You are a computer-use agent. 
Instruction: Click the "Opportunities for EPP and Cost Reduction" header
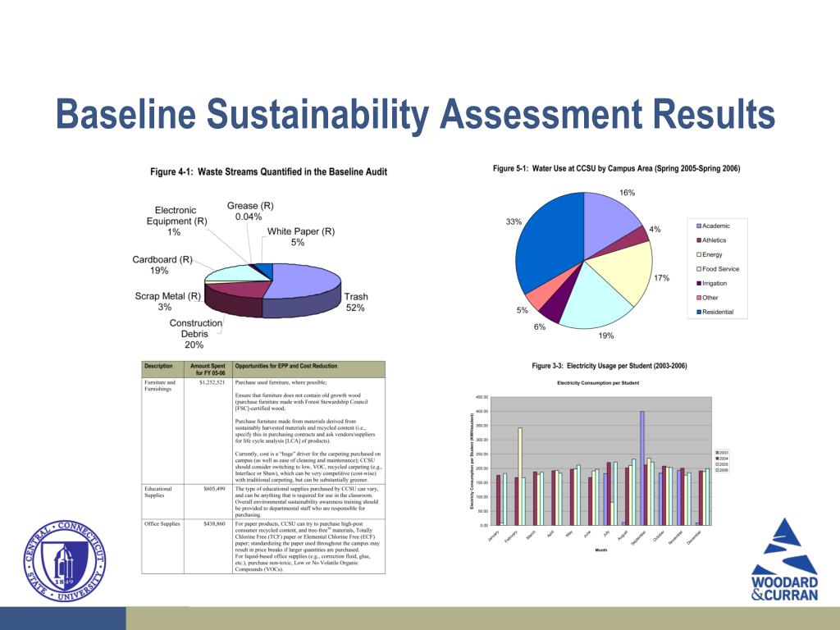[286, 366]
